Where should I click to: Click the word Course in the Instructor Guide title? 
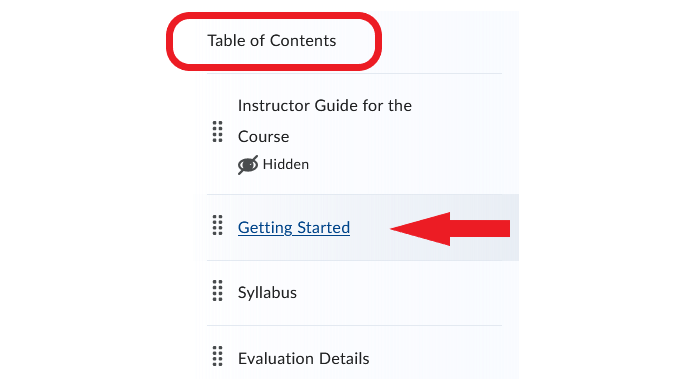(x=263, y=137)
